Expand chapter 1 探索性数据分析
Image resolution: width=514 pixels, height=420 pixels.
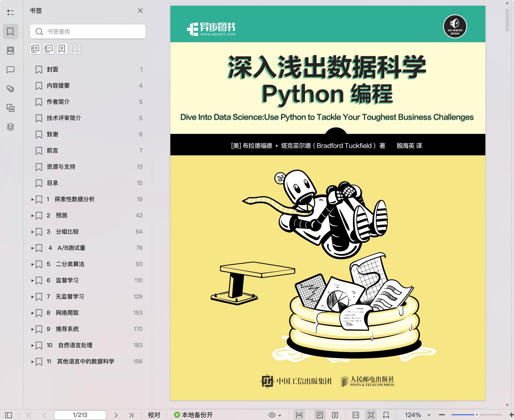32,199
